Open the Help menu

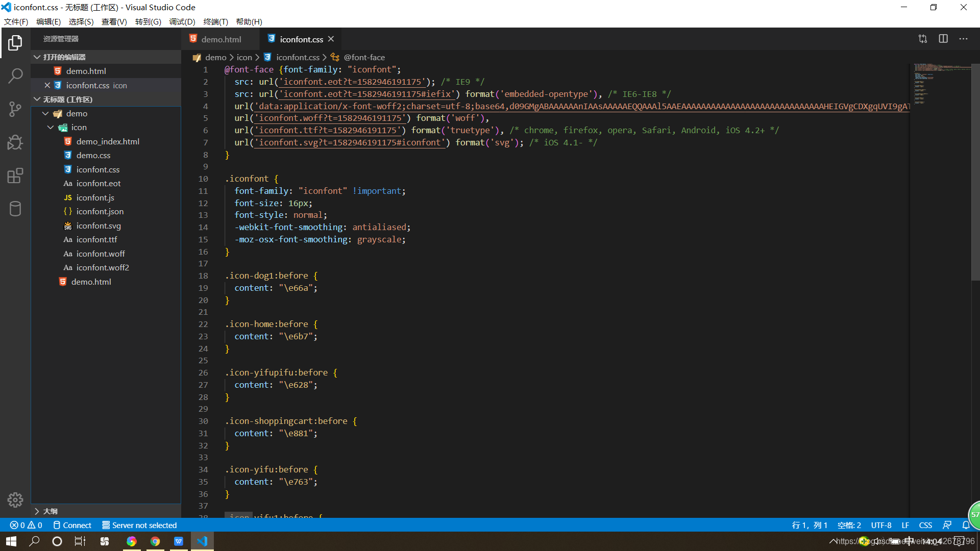pos(249,21)
